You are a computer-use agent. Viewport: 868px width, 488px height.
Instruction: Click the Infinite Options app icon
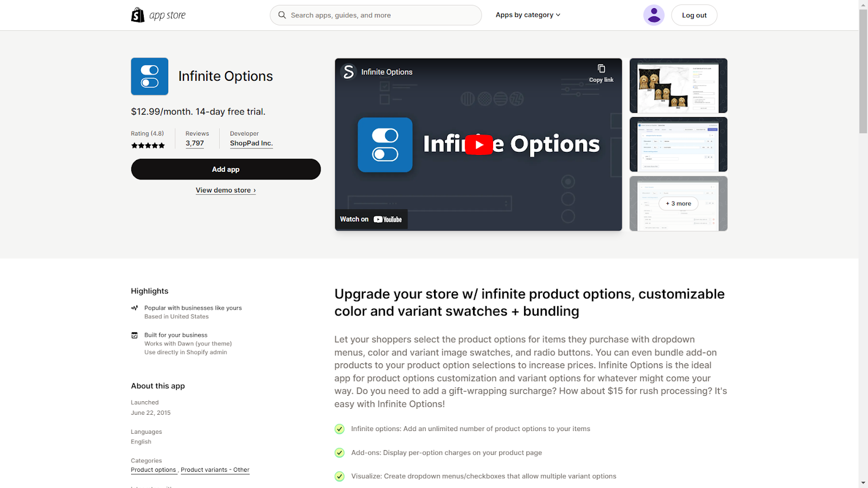click(x=150, y=76)
